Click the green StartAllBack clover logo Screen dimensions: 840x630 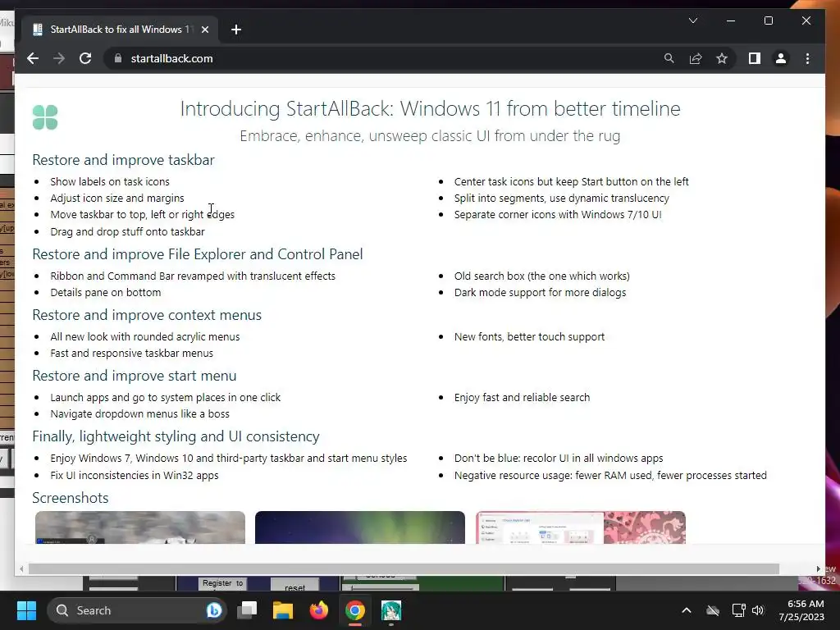tap(45, 116)
